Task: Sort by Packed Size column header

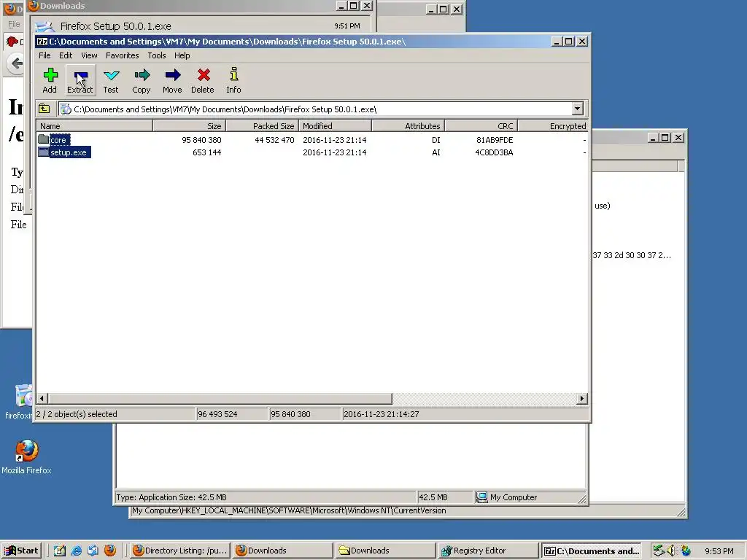Action: tap(262, 125)
